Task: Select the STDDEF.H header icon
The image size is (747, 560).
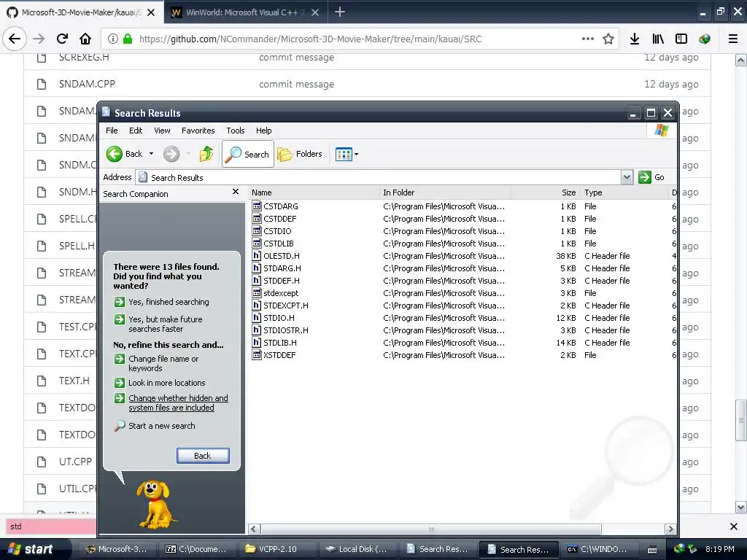Action: pyautogui.click(x=257, y=281)
